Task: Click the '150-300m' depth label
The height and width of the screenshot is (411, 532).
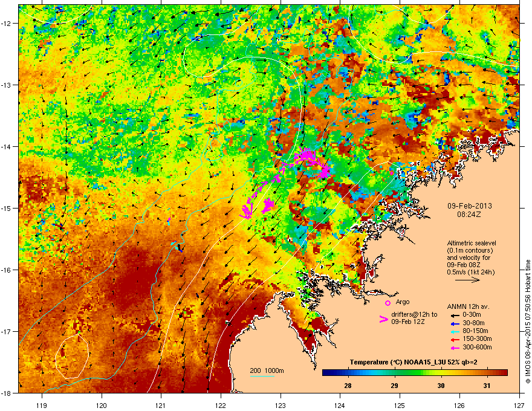Action: coord(477,338)
